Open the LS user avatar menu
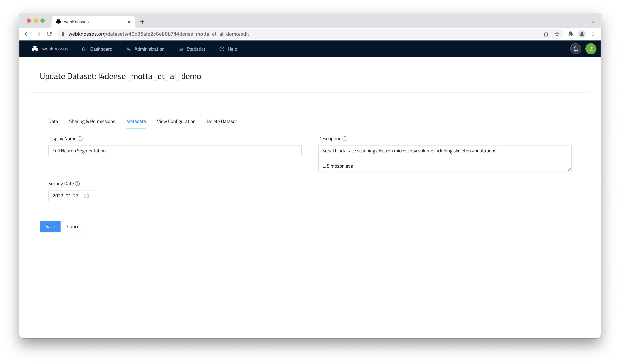Viewport: 620px width, 364px height. coord(591,49)
